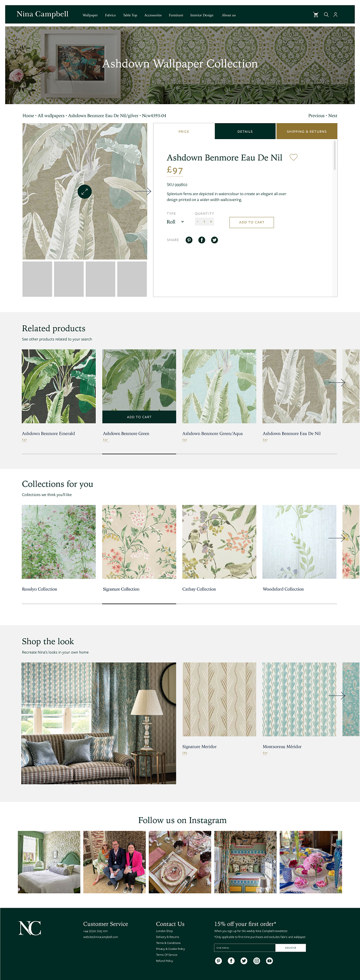Add Ashdown Benmore Eau De Nil to wishlist heart
This screenshot has width=360, height=980.
(x=293, y=157)
